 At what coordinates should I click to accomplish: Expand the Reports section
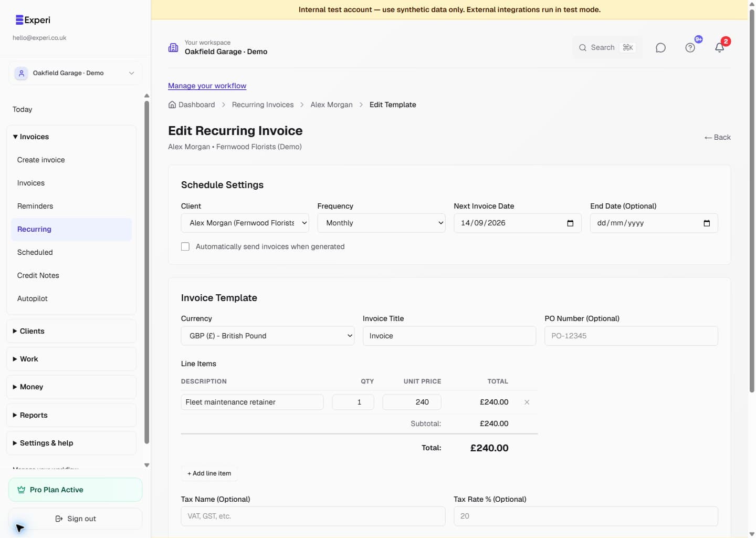tap(71, 415)
